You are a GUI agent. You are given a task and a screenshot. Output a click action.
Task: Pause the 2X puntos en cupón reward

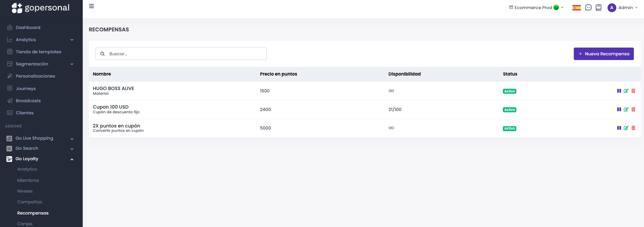(619, 128)
